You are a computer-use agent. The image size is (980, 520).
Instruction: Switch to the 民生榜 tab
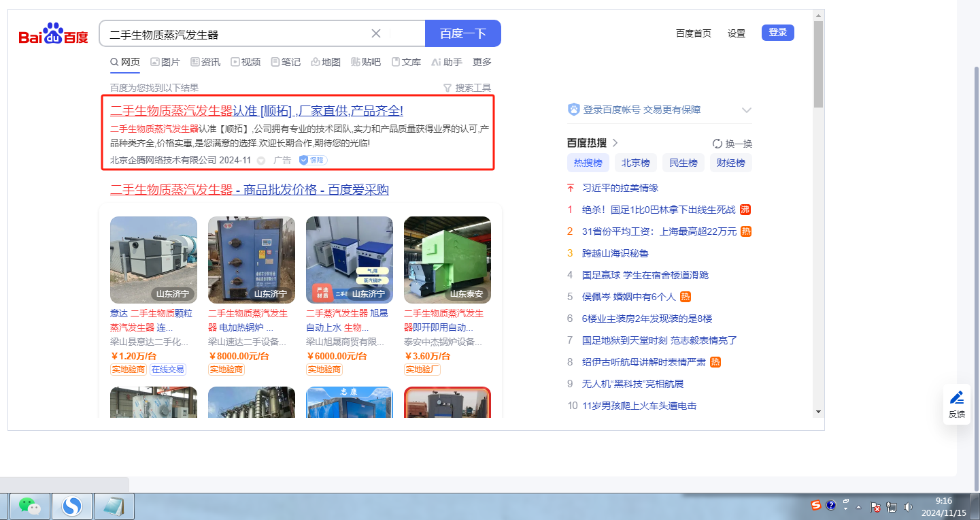click(x=683, y=163)
